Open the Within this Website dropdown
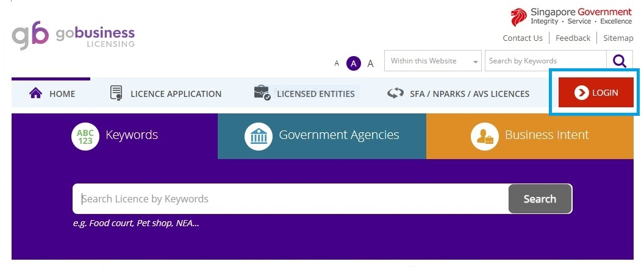644x267 pixels. (433, 61)
